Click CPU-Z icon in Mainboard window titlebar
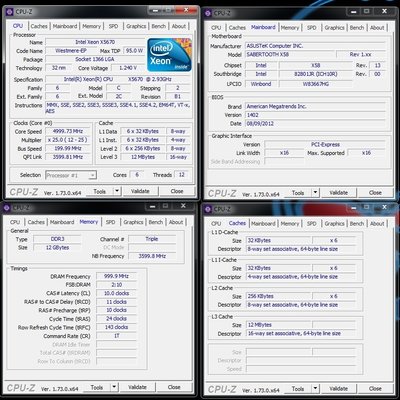The width and height of the screenshot is (400, 400). [208, 13]
